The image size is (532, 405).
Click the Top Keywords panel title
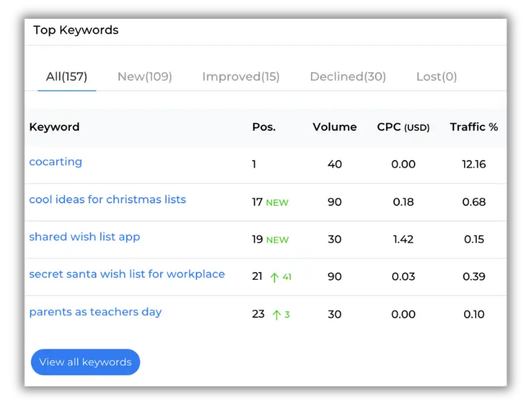coord(76,30)
